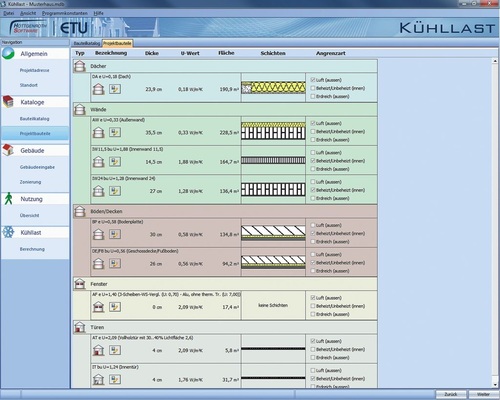Image resolution: width=500 pixels, height=400 pixels.
Task: Click type icon of Bodenplatte row
Action: click(98, 234)
